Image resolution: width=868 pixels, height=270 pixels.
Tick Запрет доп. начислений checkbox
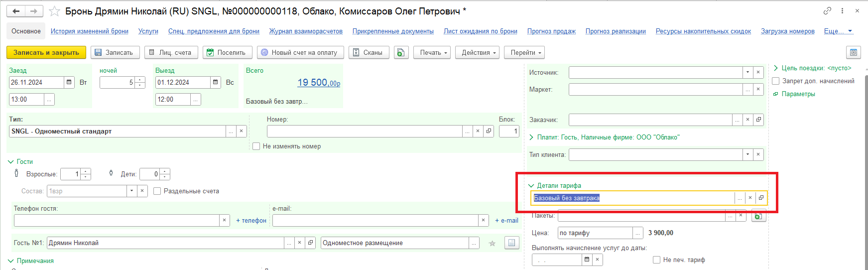click(775, 81)
